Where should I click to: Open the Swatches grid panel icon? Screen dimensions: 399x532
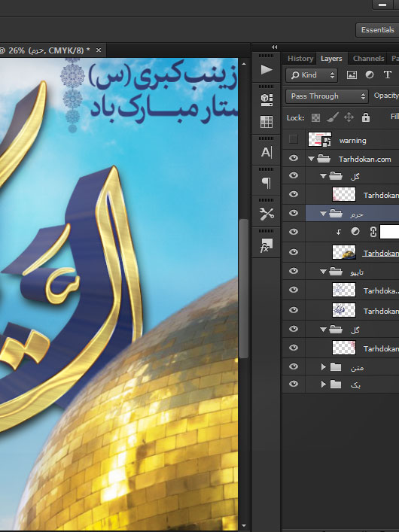click(267, 122)
